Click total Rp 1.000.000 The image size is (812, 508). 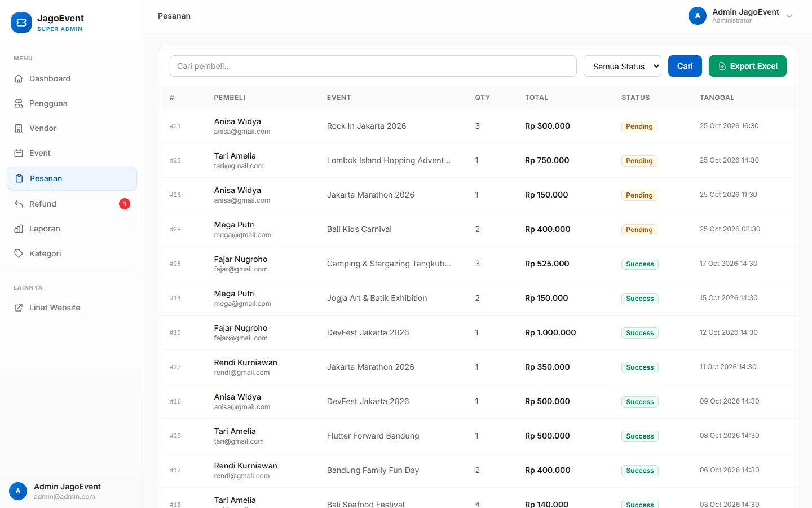point(550,332)
